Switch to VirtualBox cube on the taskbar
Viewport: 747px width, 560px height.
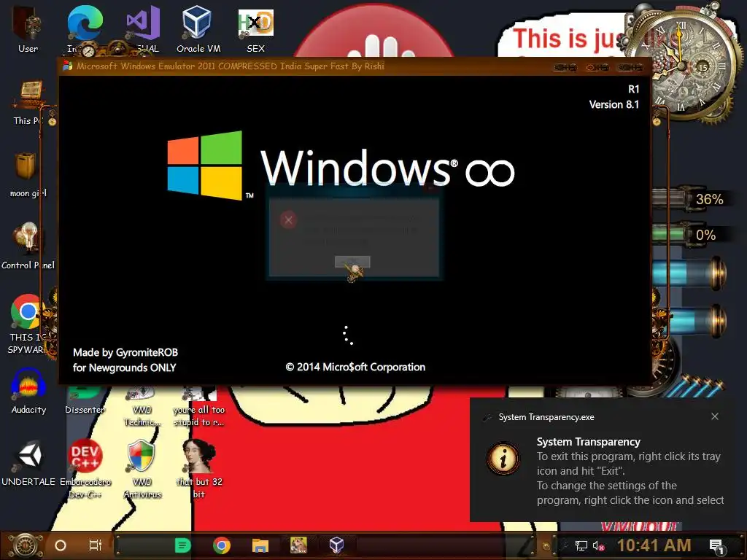tap(336, 545)
